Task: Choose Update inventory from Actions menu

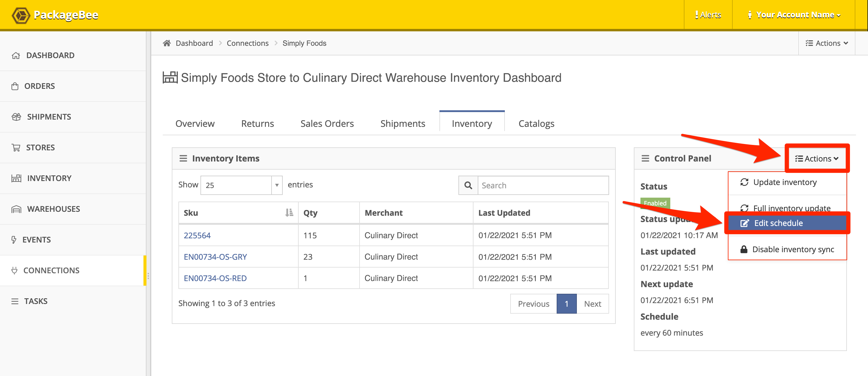Action: 788,182
